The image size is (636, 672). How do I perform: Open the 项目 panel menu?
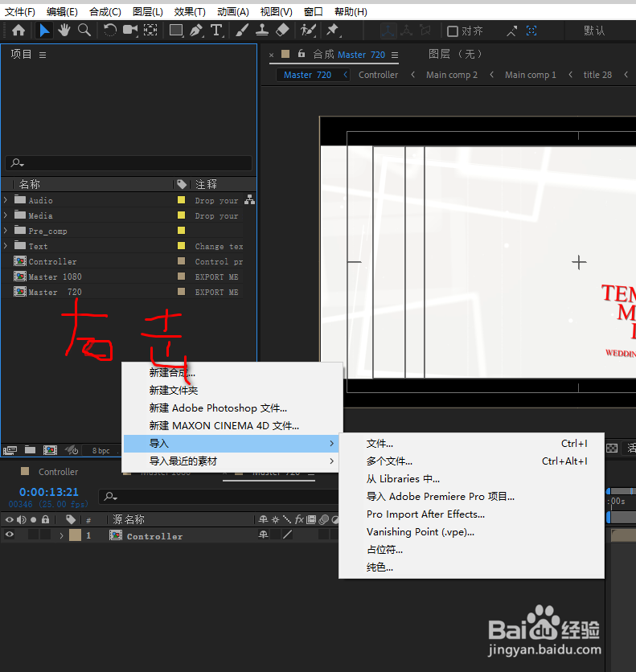[43, 55]
